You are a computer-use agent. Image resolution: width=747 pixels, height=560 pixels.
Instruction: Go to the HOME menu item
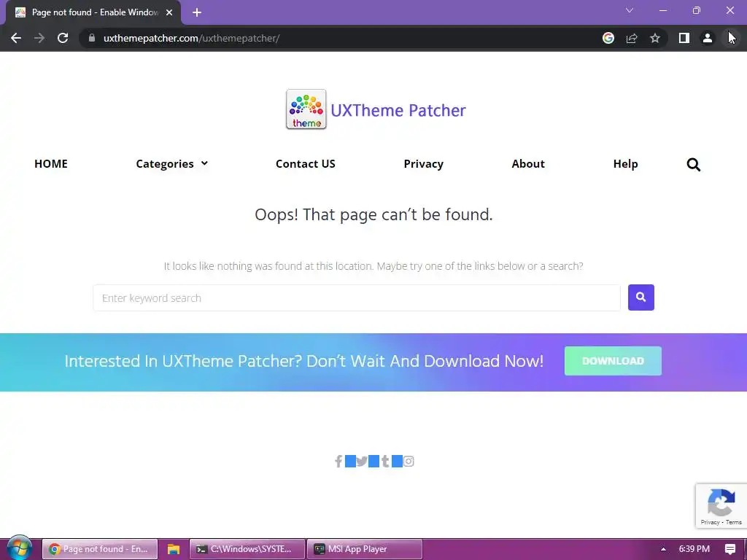tap(51, 164)
